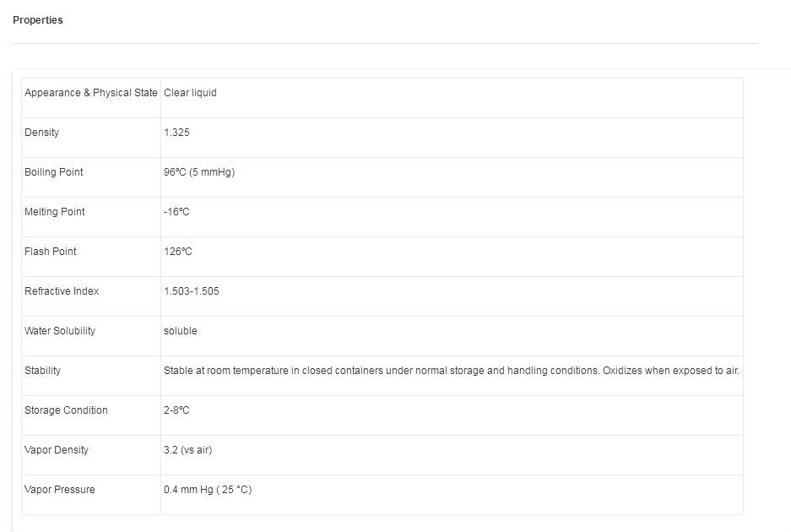This screenshot has height=532, width=791.
Task: Select the 2-8°C storage value
Action: (176, 410)
